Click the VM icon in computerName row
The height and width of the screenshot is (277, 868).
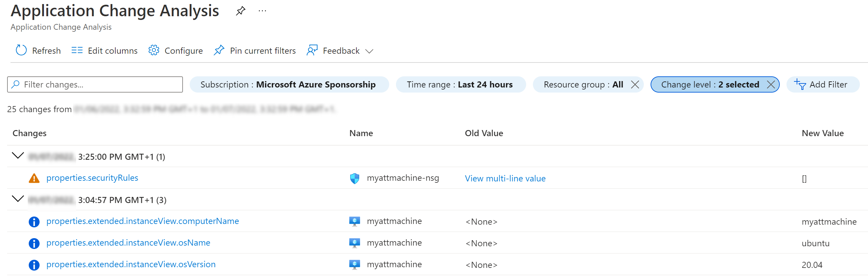coord(354,222)
